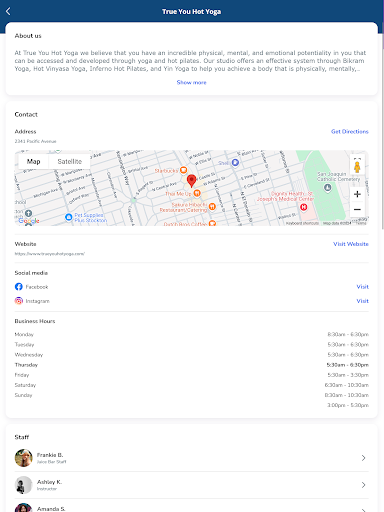Select the Ashley K. name text
The height and width of the screenshot is (512, 384).
coord(49,482)
